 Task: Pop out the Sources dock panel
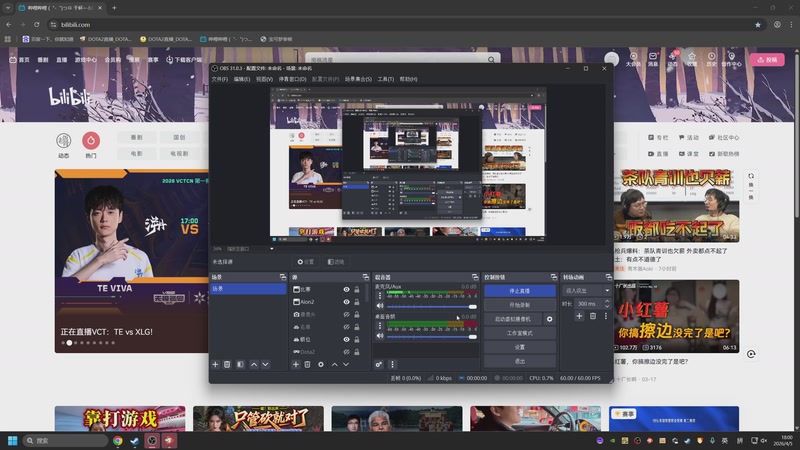click(365, 277)
